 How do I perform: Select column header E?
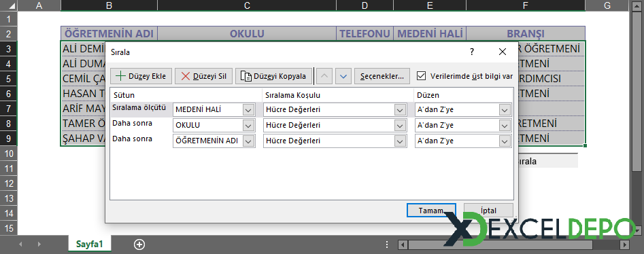click(x=430, y=5)
